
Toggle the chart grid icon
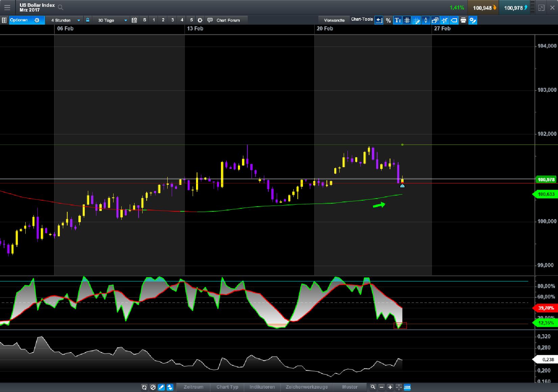tap(407, 20)
